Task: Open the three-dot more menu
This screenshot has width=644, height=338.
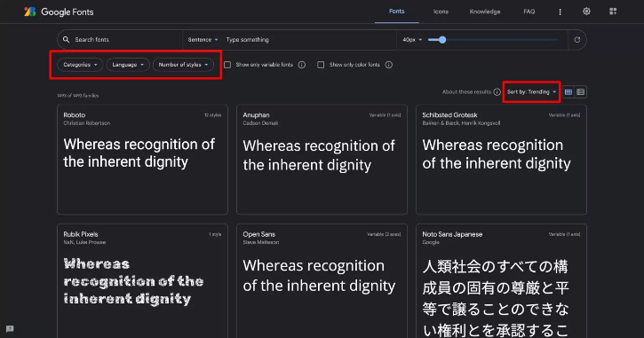Action: [x=560, y=12]
